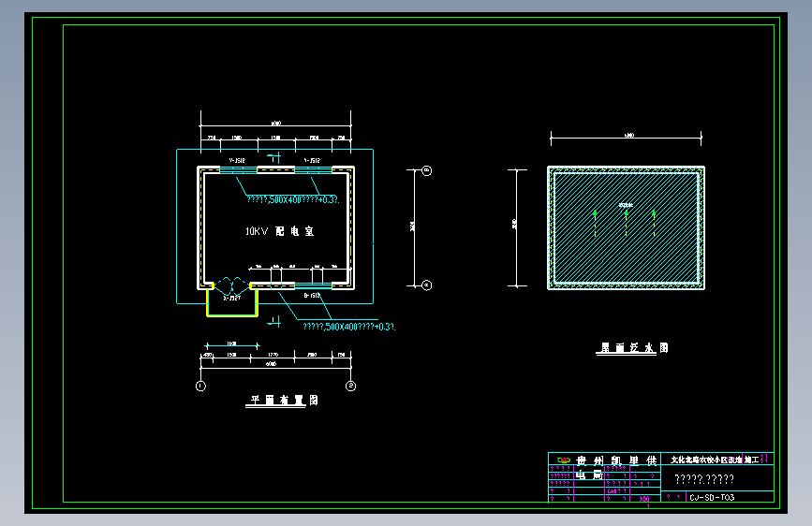812x526 pixels.
Task: Click lower cyan 500X400 annotation
Action: click(349, 327)
